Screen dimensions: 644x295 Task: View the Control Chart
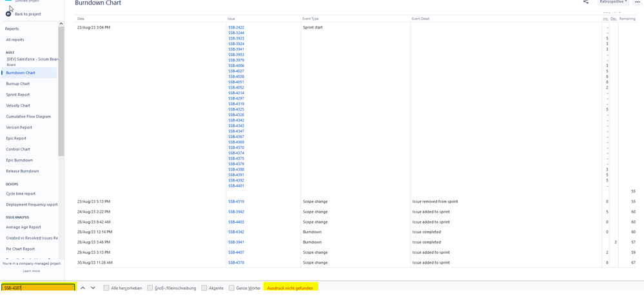[x=17, y=149]
